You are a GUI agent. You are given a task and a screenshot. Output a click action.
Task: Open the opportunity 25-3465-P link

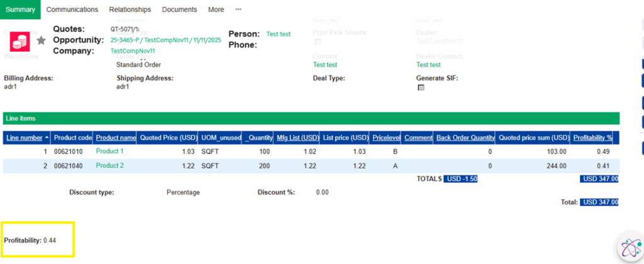[165, 40]
